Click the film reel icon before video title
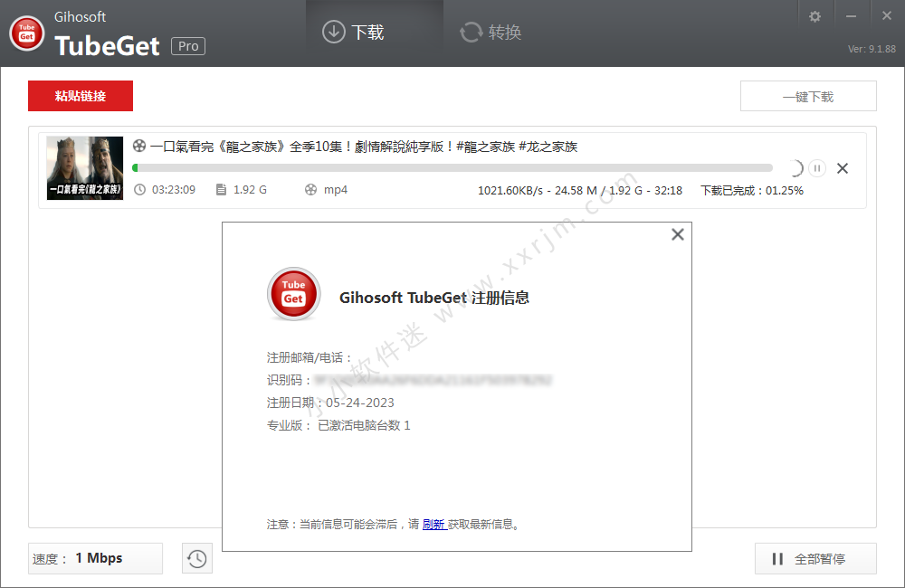Image resolution: width=905 pixels, height=588 pixels. [x=139, y=146]
